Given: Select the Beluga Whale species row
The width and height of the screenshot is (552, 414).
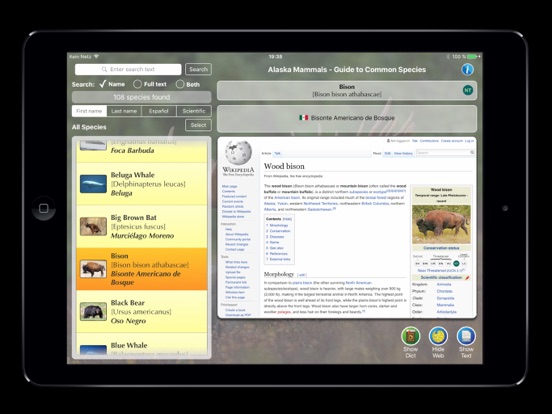Looking at the screenshot, I should coord(142,184).
